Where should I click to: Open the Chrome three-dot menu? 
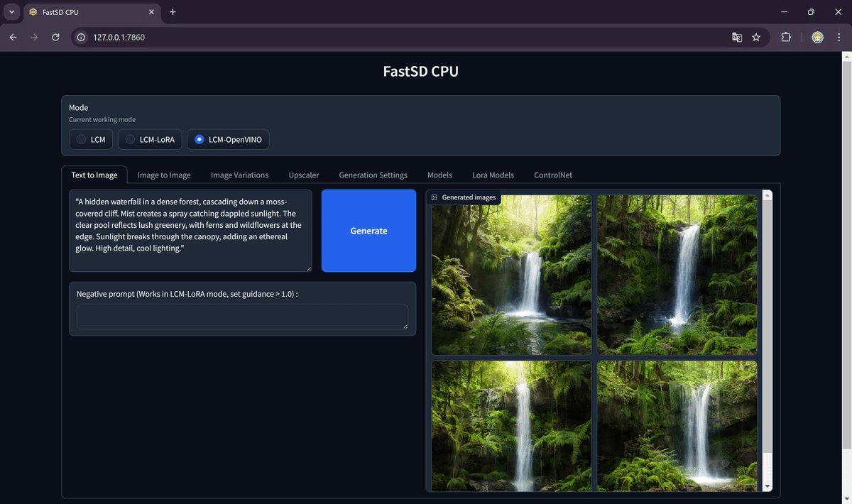839,37
